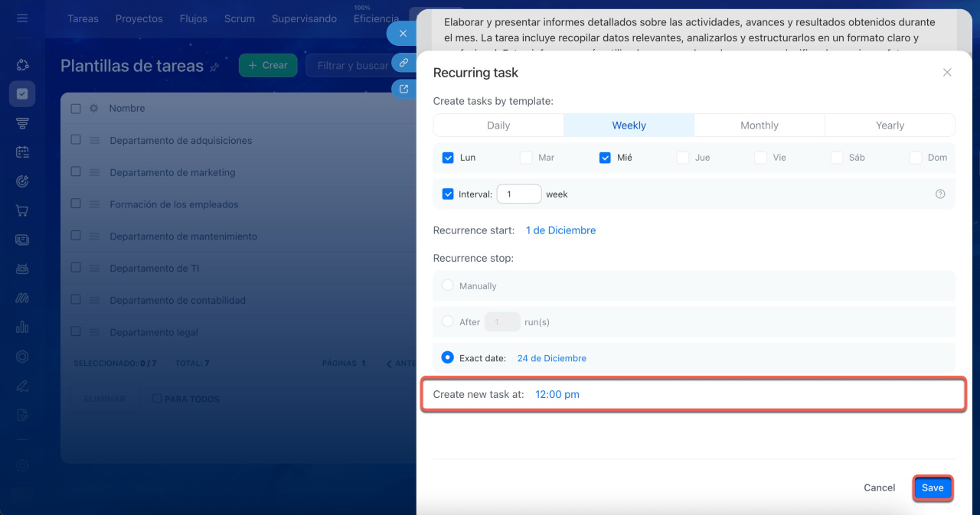Click the open in new window icon

point(403,89)
